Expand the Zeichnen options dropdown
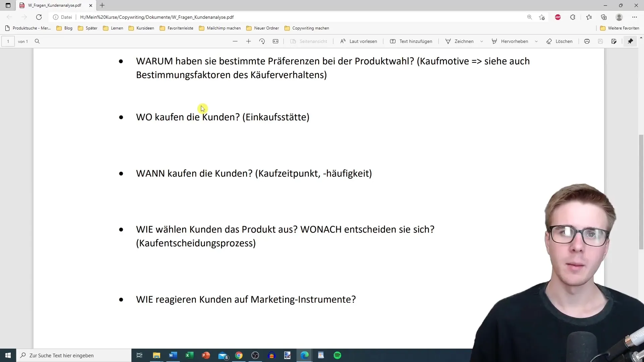This screenshot has width=644, height=362. coord(482,41)
